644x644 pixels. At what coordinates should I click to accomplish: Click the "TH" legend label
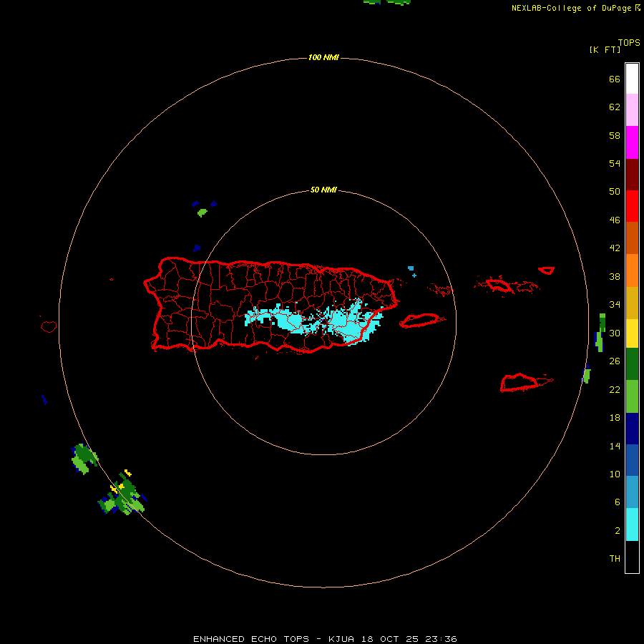point(615,559)
